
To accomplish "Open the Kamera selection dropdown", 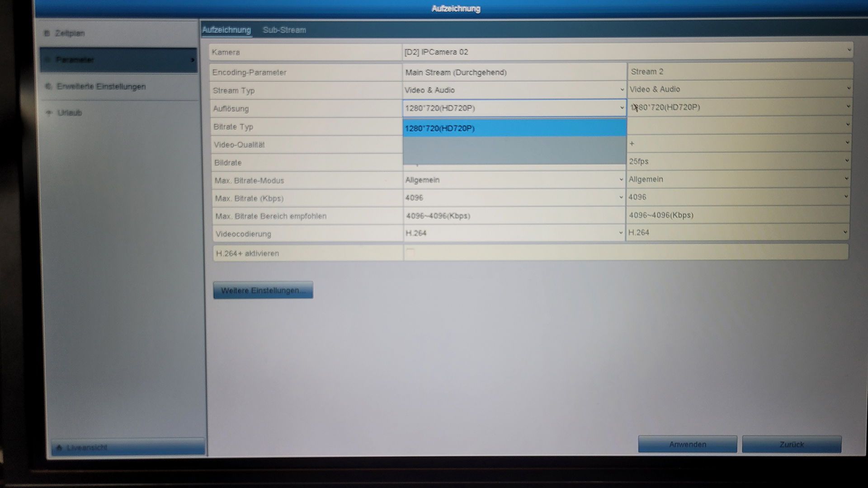I will (626, 52).
